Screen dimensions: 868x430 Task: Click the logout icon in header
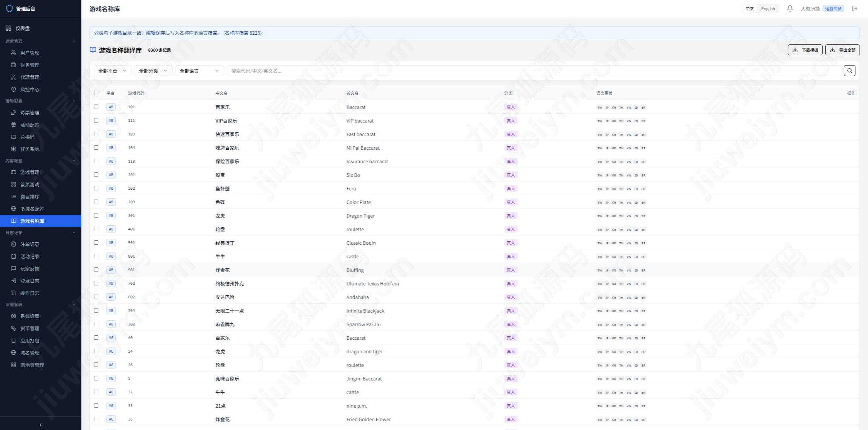(855, 8)
